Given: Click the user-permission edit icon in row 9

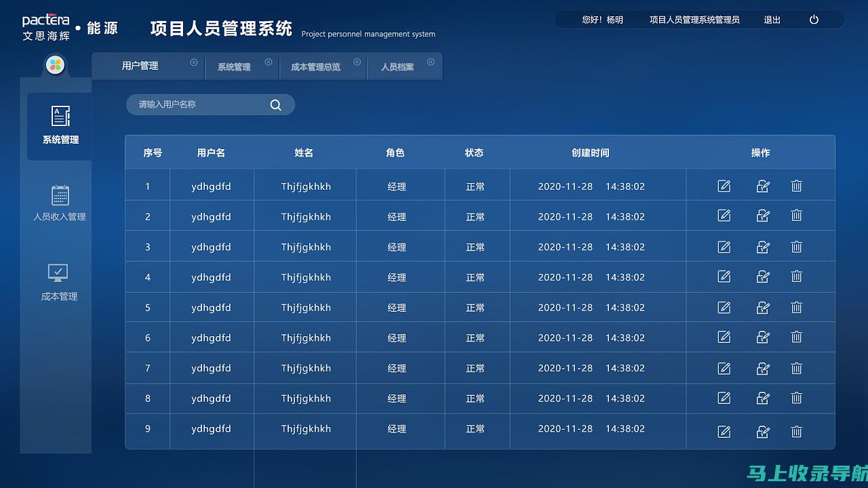Looking at the screenshot, I should pos(763,432).
